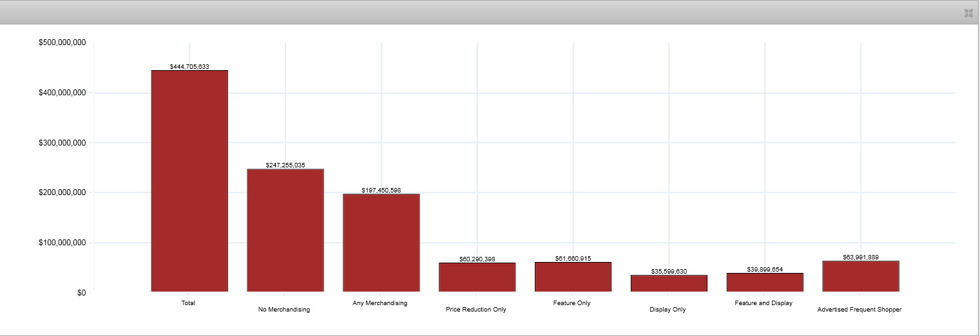Screen dimensions: 980x336
Task: Click the Price Reduction Only bar
Action: pyautogui.click(x=477, y=277)
